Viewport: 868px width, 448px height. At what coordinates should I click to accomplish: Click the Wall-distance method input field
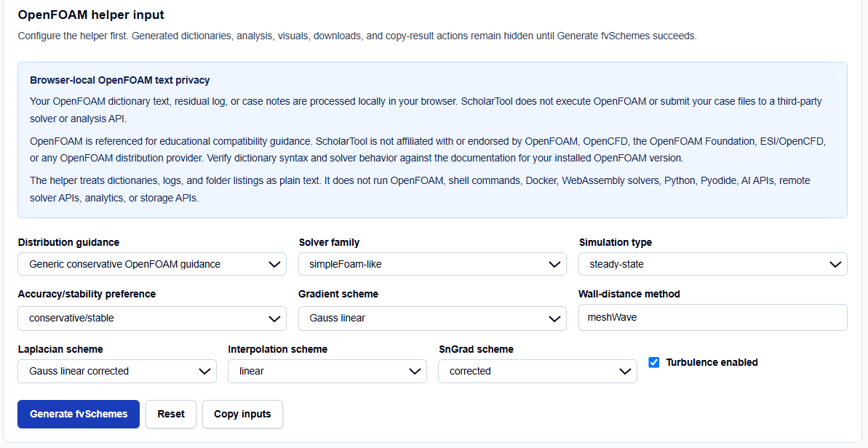click(713, 318)
